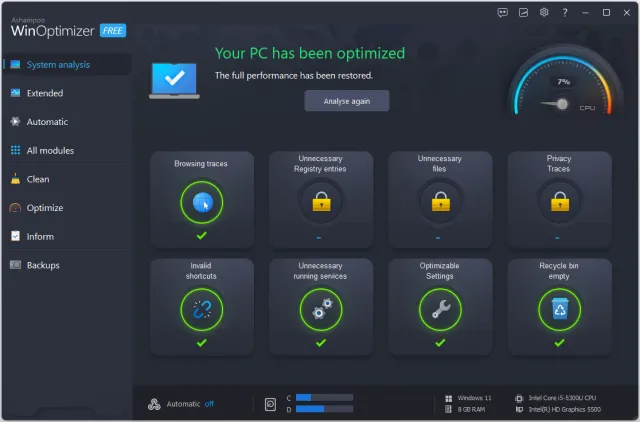Open the Browsing traces globe icon
This screenshot has height=422, width=640.
pyautogui.click(x=202, y=202)
